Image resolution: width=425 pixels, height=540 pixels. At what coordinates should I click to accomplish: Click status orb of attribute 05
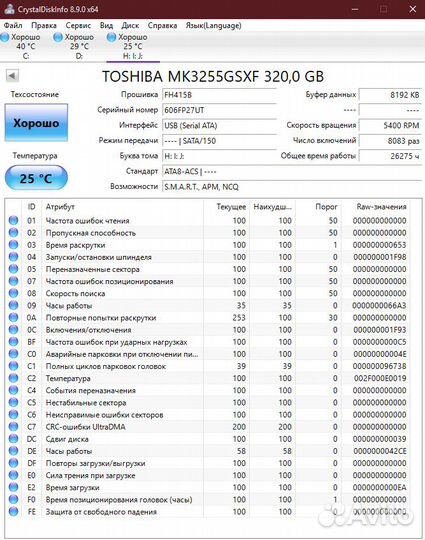pyautogui.click(x=13, y=269)
